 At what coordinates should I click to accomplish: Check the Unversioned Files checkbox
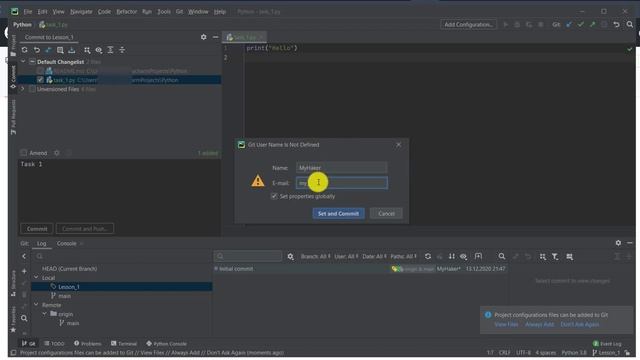click(32, 89)
